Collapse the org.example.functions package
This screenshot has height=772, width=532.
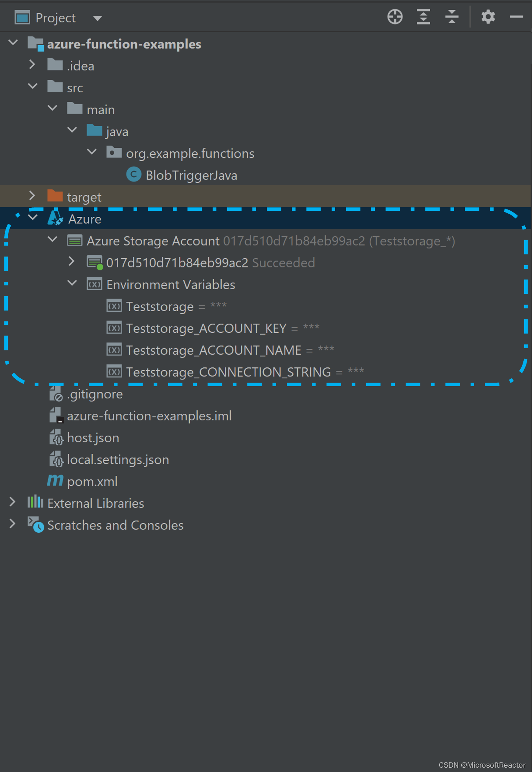92,152
